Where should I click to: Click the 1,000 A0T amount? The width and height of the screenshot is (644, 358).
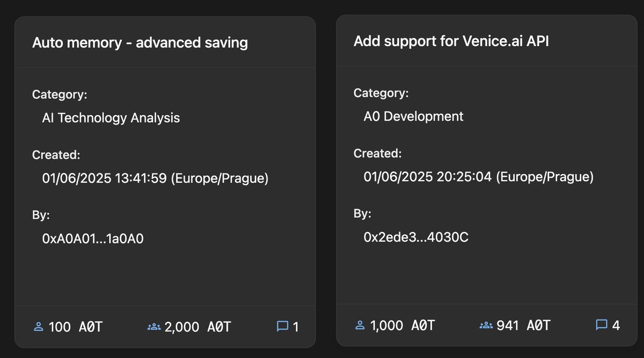click(x=402, y=325)
